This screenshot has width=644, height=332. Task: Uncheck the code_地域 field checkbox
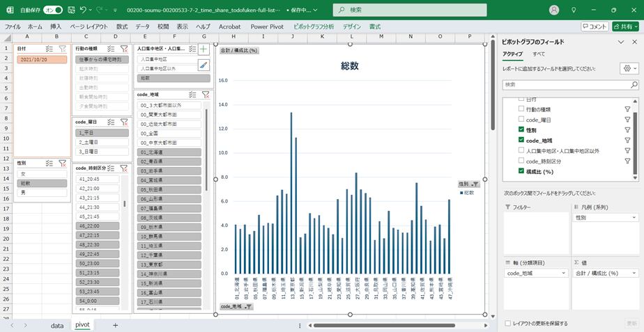click(x=521, y=140)
